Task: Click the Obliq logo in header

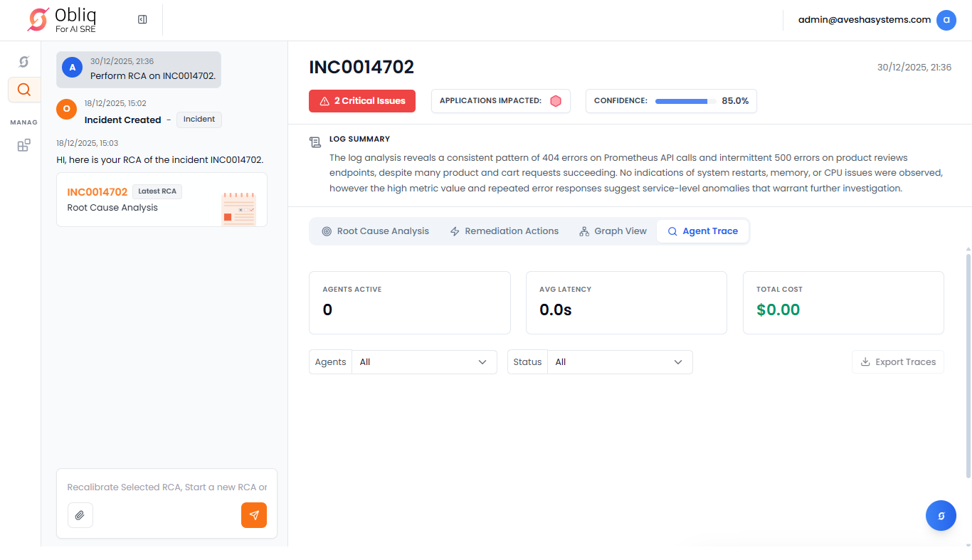Action: tap(61, 20)
